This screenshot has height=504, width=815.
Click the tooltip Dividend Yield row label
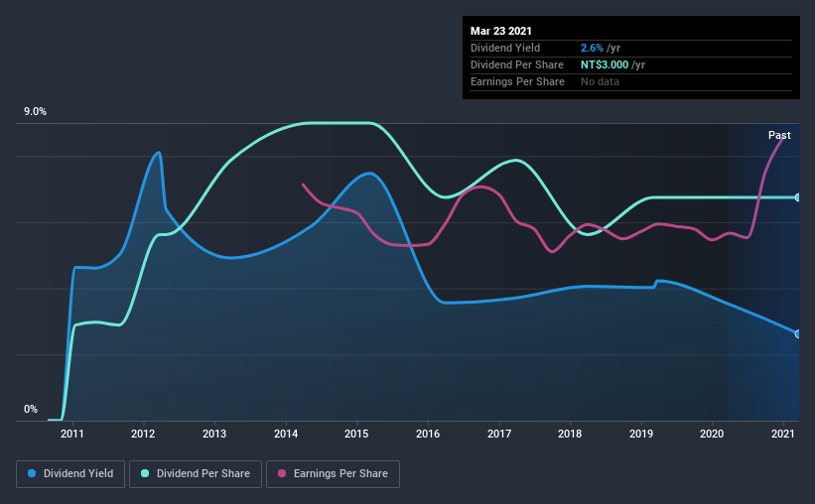tap(505, 48)
